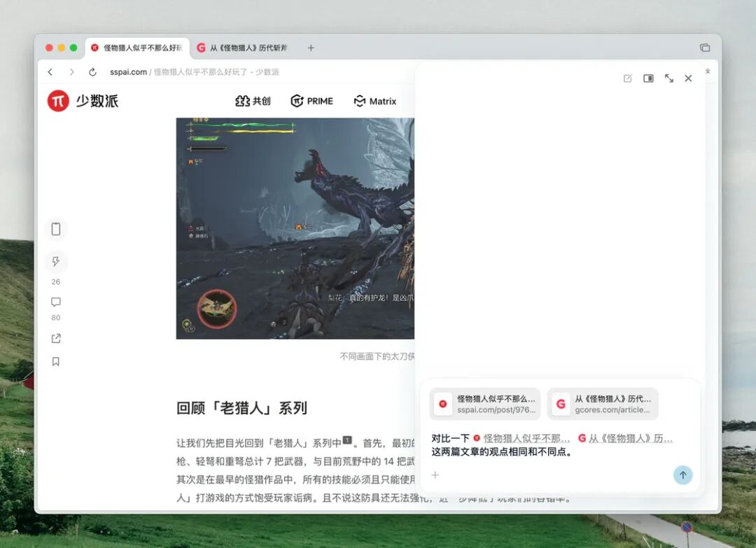Open a new browser tab with plus
Viewport: 756px width, 548px height.
(311, 48)
